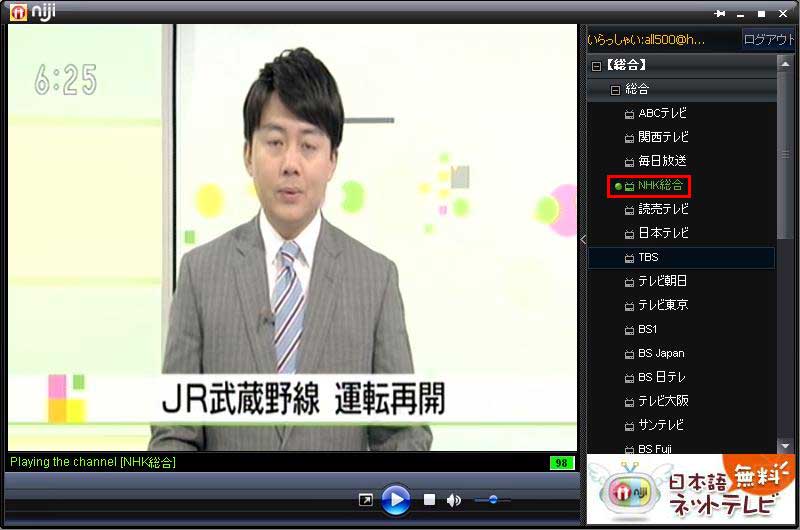Switch to the 関西テレビ channel
The image size is (800, 530).
[663, 137]
